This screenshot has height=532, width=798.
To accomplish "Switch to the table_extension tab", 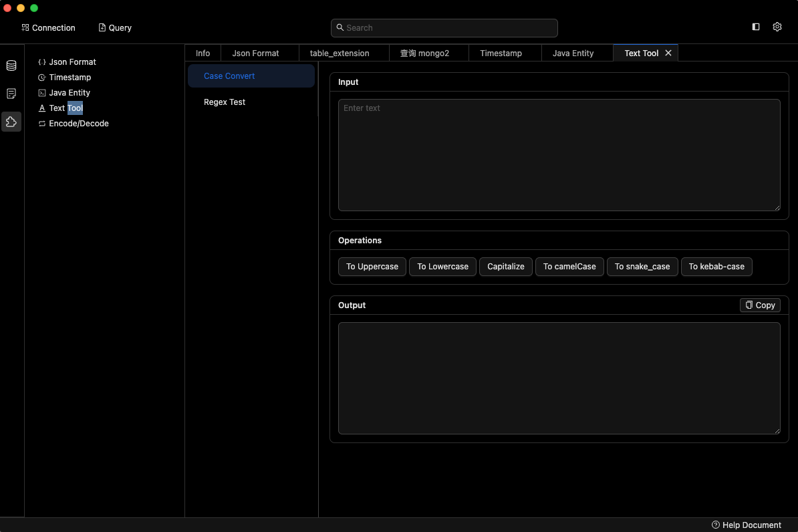I will pyautogui.click(x=340, y=53).
